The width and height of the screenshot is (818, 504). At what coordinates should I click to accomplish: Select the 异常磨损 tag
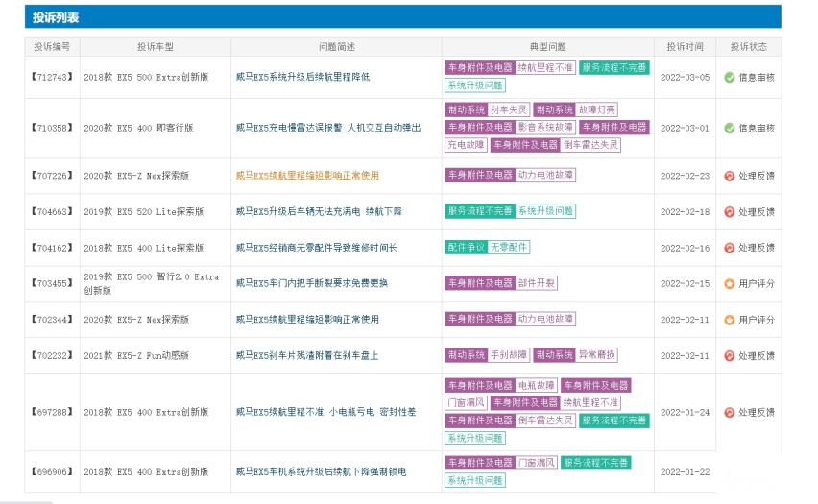click(x=597, y=355)
